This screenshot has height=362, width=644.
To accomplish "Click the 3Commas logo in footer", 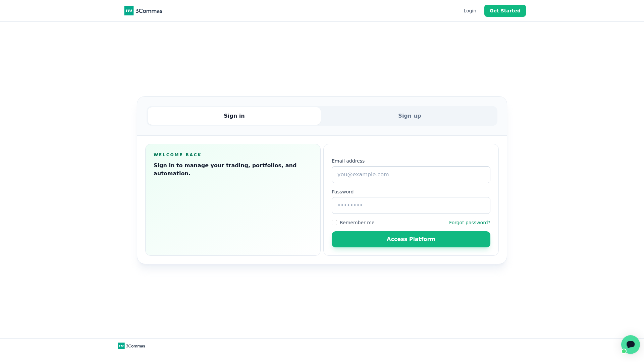I will (131, 346).
